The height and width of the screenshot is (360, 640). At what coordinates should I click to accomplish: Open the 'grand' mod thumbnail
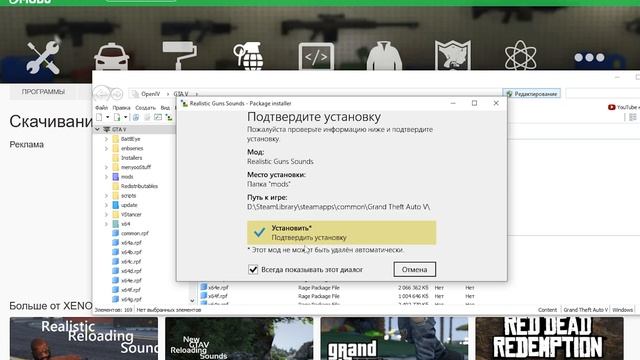[394, 338]
